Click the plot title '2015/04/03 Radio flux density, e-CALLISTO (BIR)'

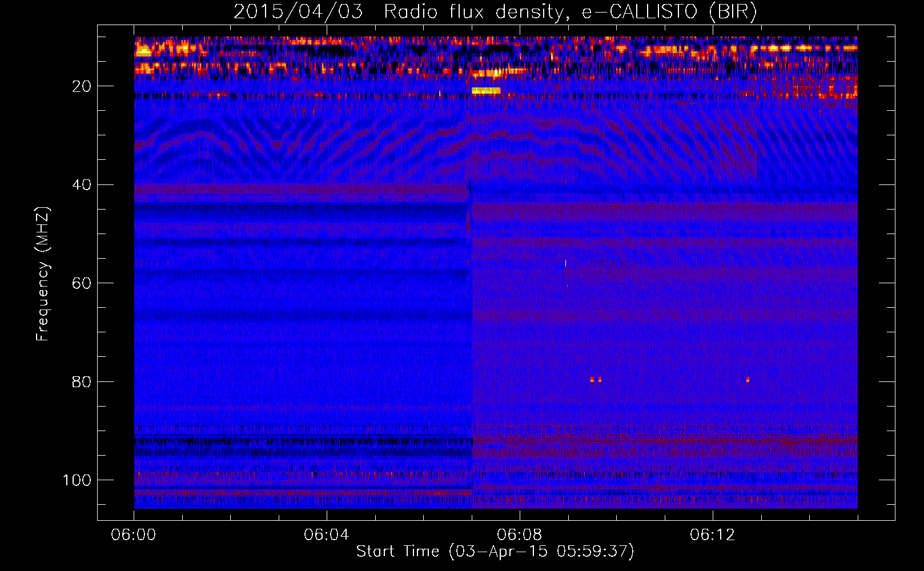(495, 12)
